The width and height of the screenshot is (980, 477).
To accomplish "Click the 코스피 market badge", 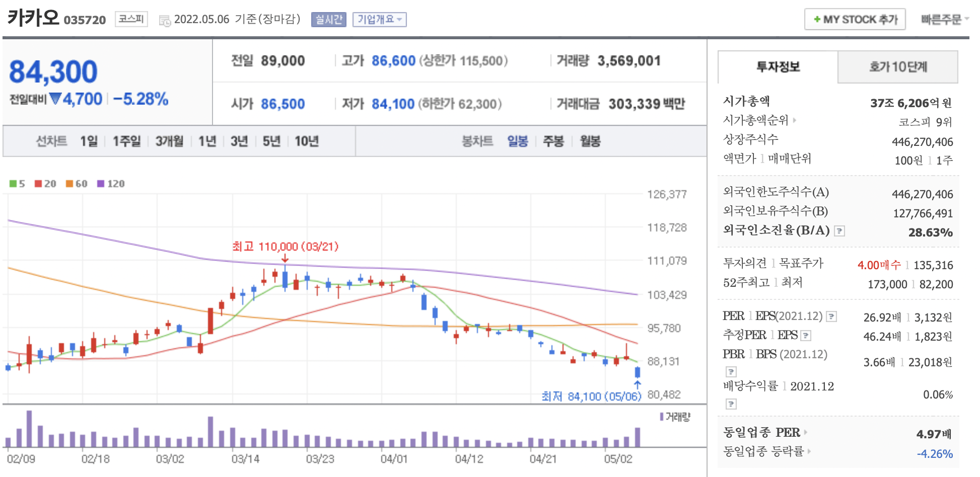I will tap(131, 19).
